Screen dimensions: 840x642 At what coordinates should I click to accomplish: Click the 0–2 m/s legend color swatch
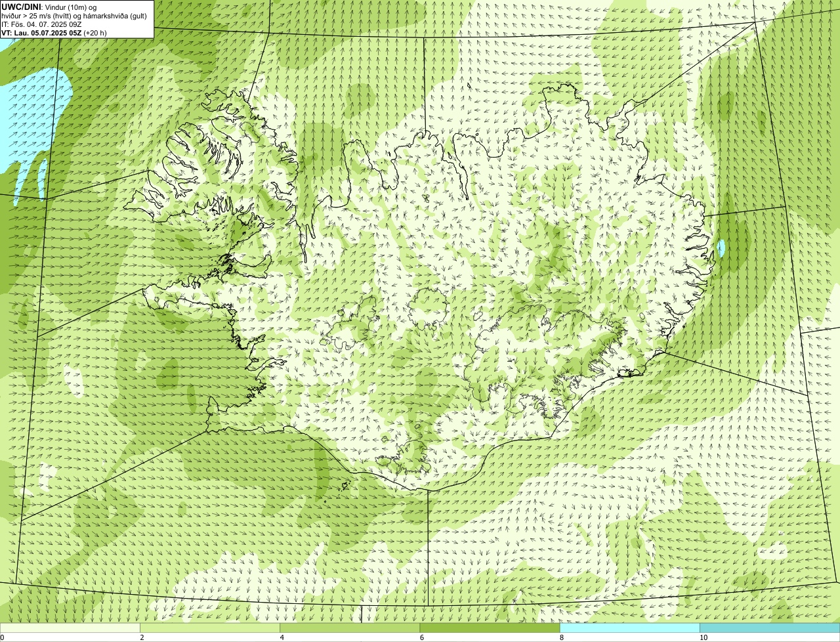(x=70, y=628)
